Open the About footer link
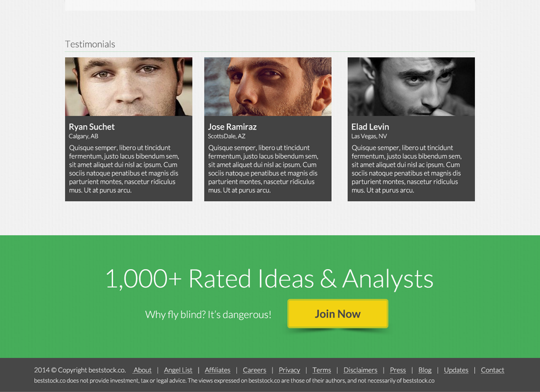This screenshot has height=392, width=540. pyautogui.click(x=142, y=370)
